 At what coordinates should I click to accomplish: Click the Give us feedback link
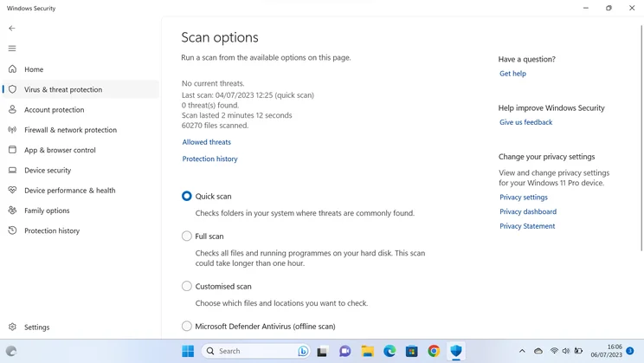click(x=525, y=122)
